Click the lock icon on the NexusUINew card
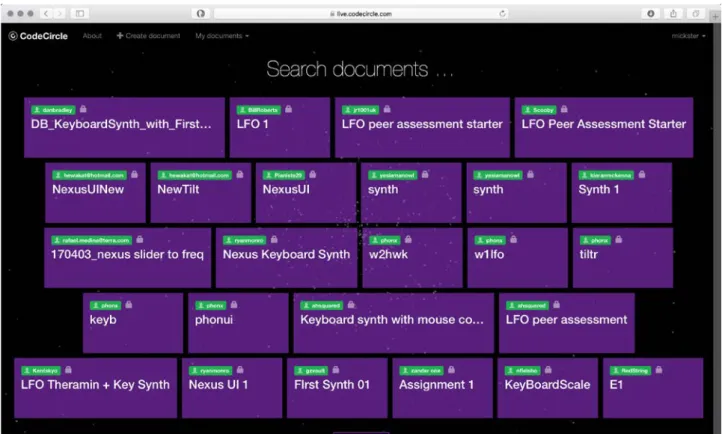The image size is (722, 434). [134, 174]
